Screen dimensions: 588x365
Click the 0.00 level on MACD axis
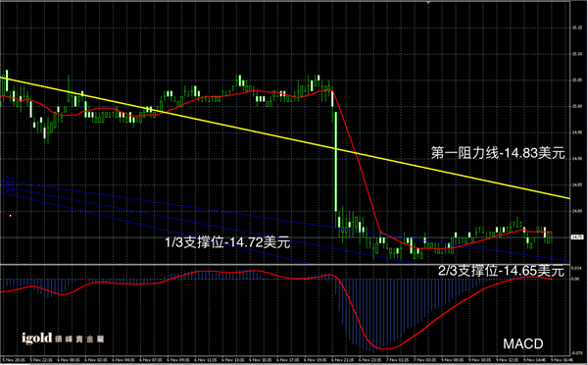(575, 279)
